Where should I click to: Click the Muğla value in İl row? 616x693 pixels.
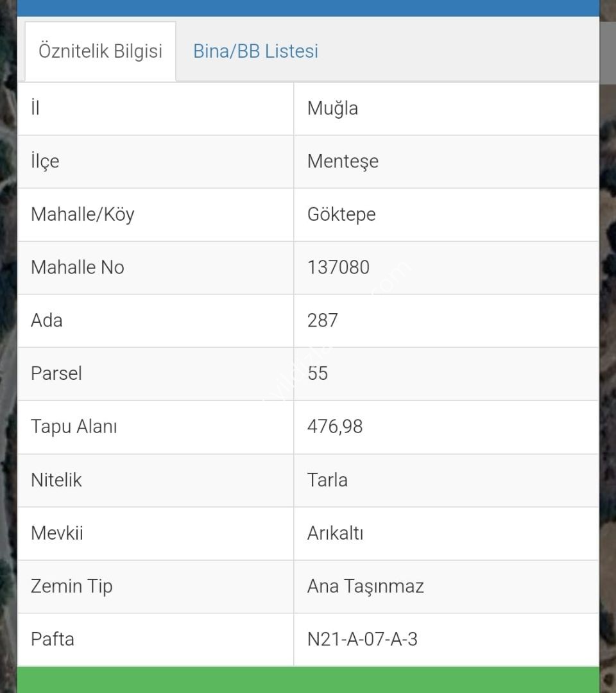[332, 108]
